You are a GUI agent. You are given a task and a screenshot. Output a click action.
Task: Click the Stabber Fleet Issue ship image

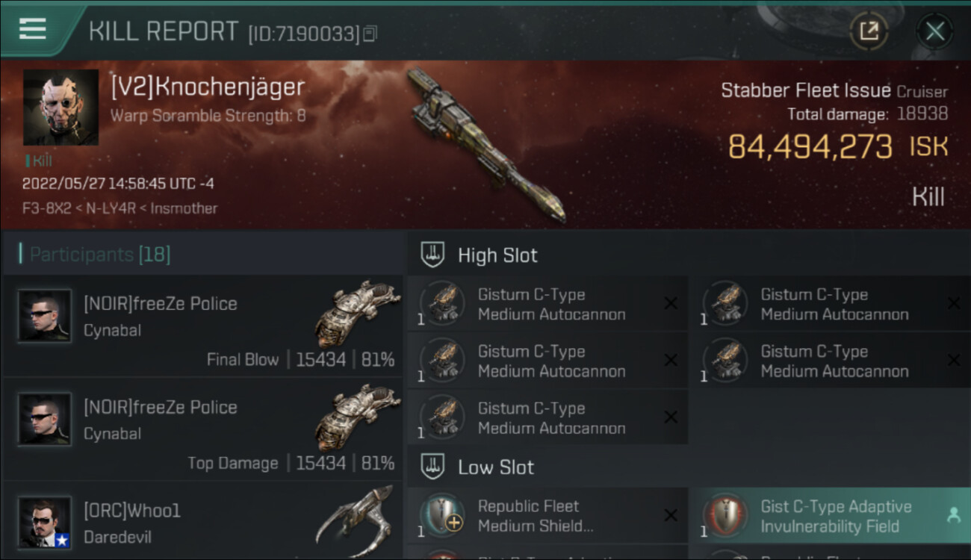coord(487,144)
